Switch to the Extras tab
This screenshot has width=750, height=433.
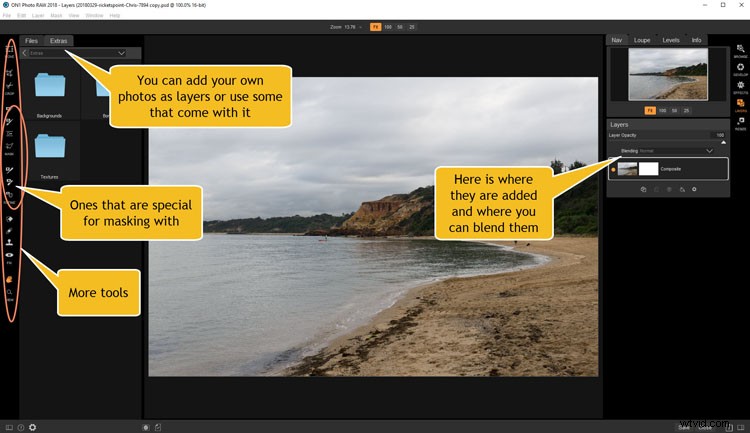point(58,41)
